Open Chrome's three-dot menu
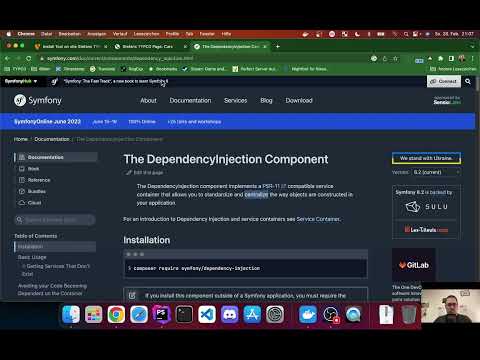 point(473,59)
